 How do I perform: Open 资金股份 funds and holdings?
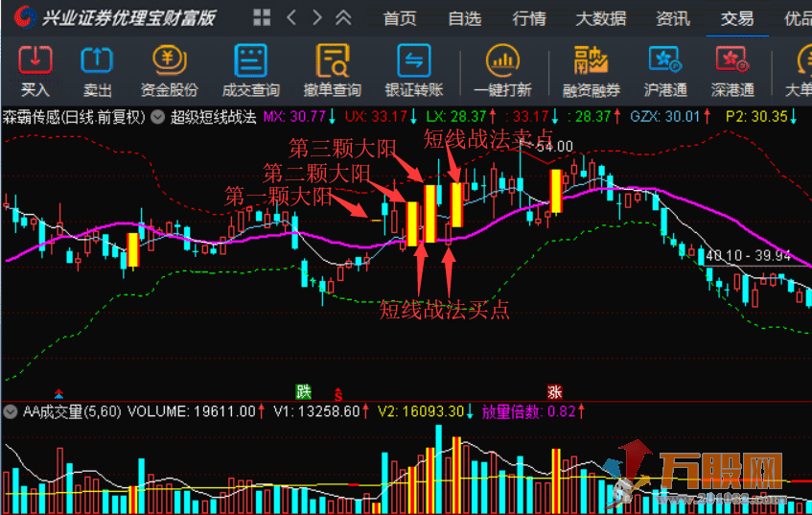tap(170, 70)
